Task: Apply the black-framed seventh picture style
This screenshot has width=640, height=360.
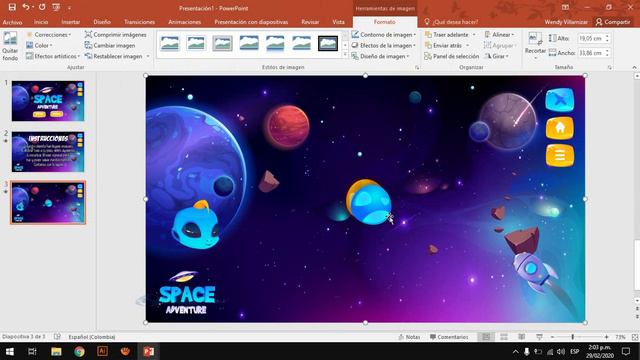Action: coord(328,43)
